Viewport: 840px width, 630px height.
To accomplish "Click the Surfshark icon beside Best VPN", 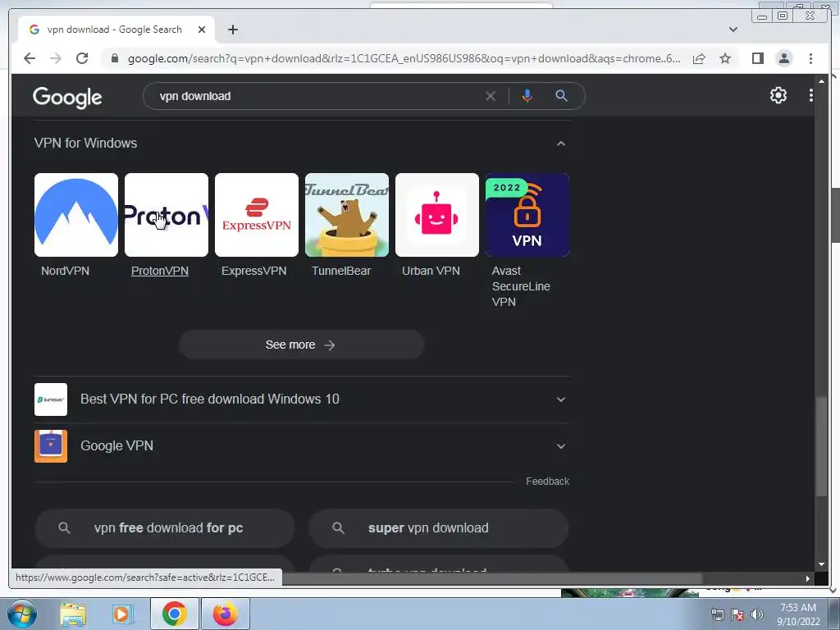I will 51,399.
